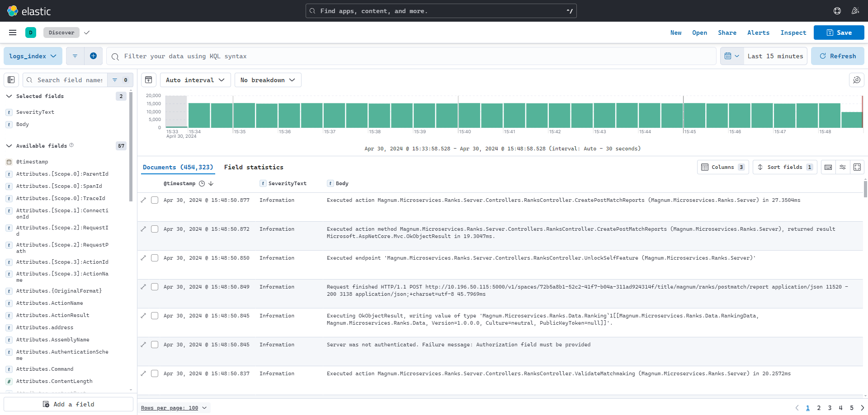Click the Elastic logo
The height and width of the screenshot is (415, 868).
pos(29,11)
